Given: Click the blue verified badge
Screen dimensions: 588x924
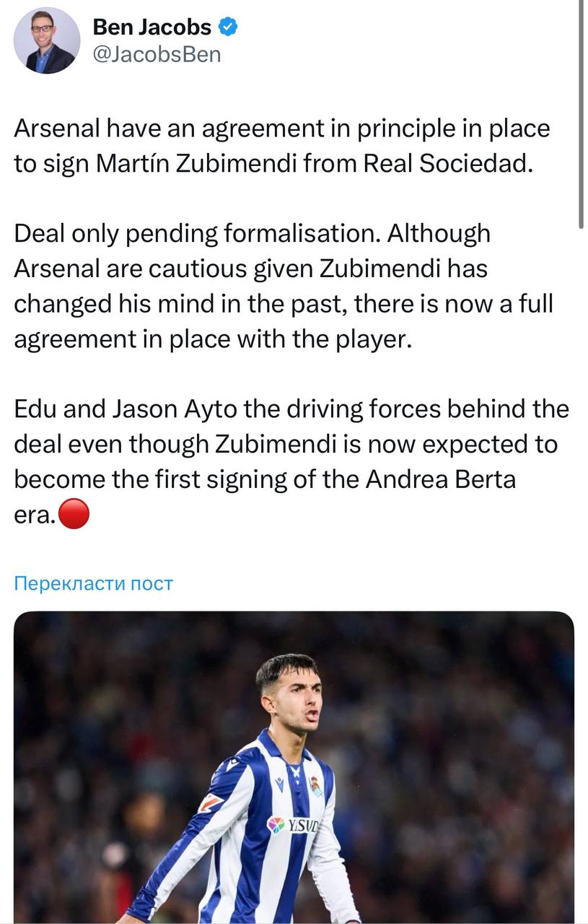Looking at the screenshot, I should click(x=229, y=27).
